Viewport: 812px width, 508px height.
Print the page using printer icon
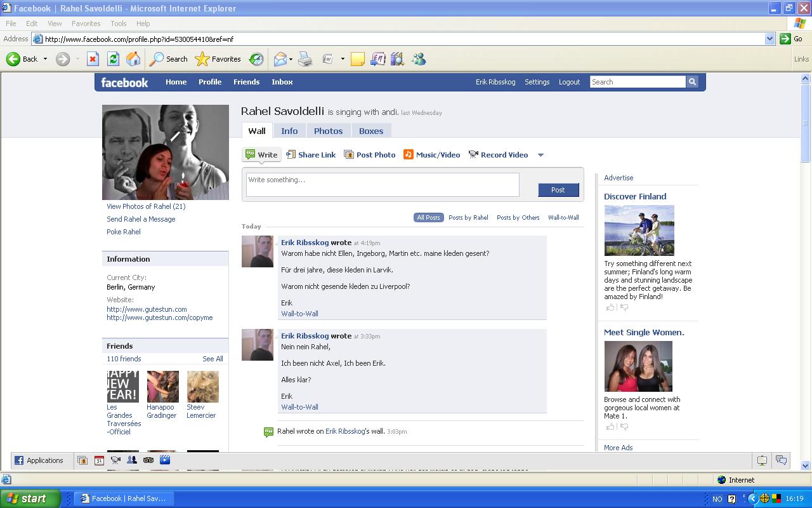click(305, 59)
